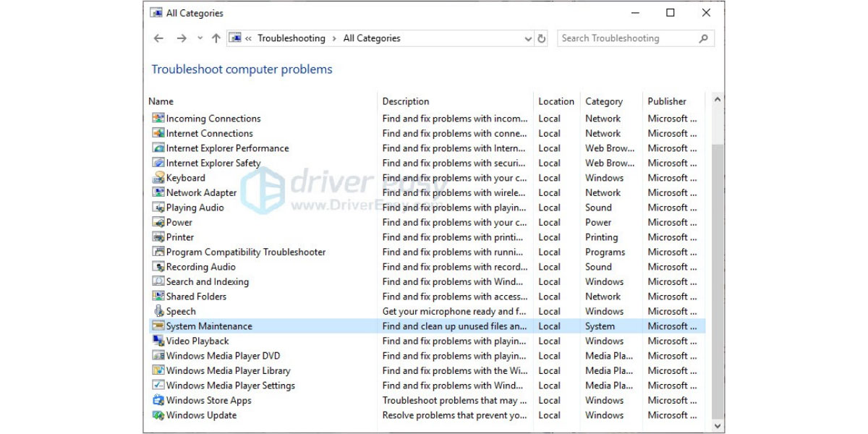Image resolution: width=868 pixels, height=434 pixels.
Task: Go up one level with Up arrow
Action: coord(216,38)
